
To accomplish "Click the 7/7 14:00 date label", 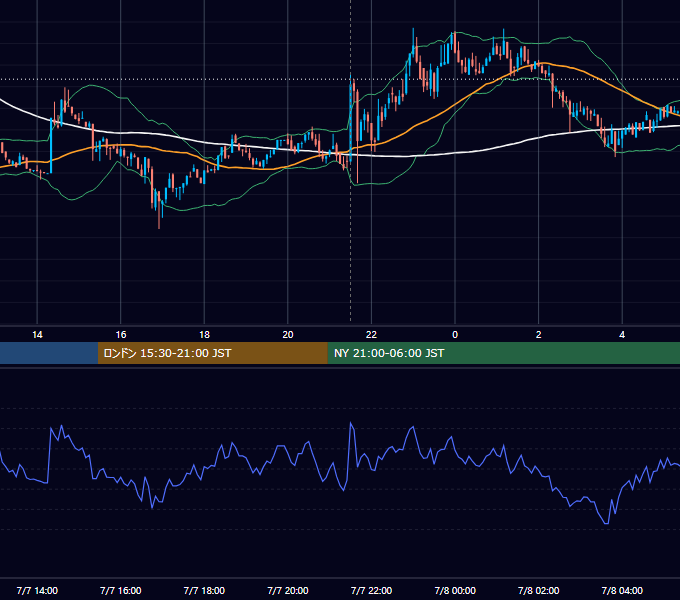I will (x=37, y=590).
